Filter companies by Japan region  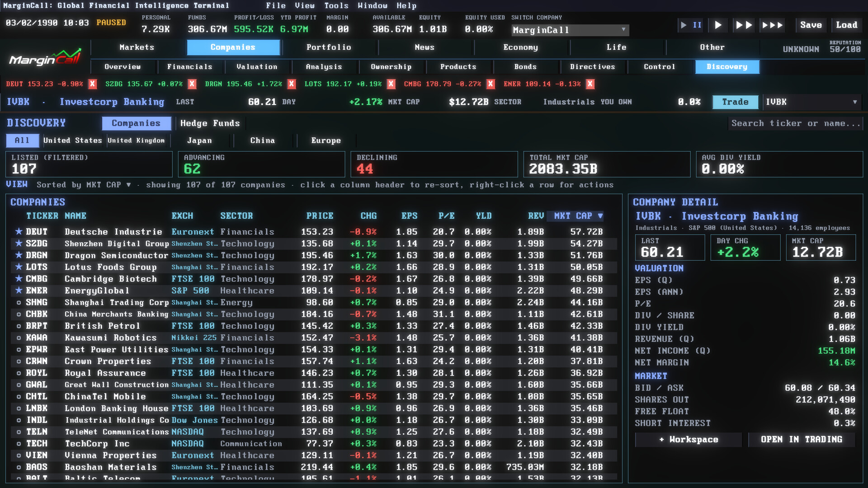[199, 141]
